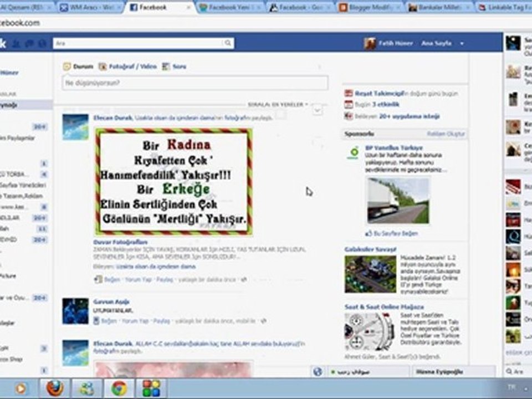Screen dimensions: 532x399
Task: Open account dropdown arrow next to Ana Sayfa
Action: [462, 43]
